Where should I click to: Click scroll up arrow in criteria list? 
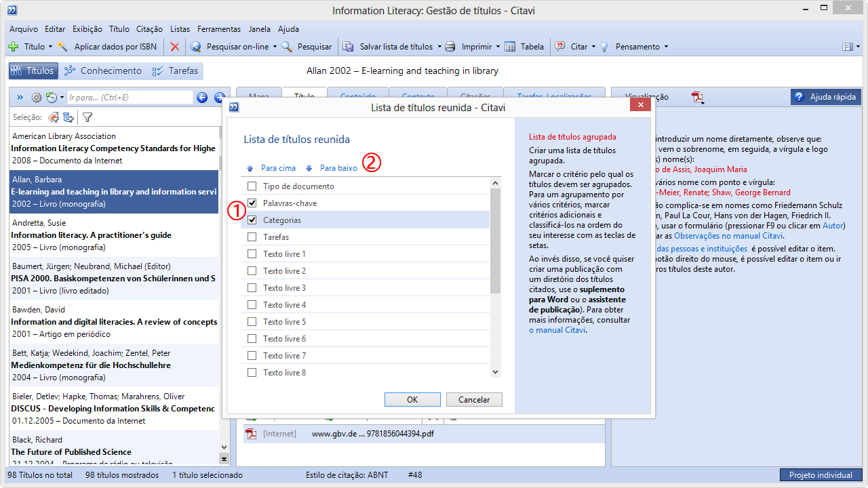[495, 183]
